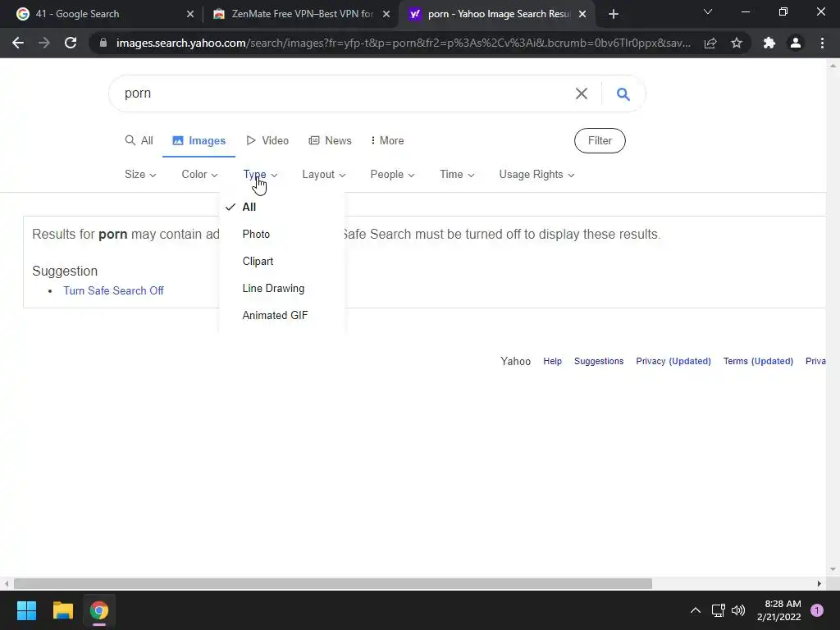Expand the People filter dropdown

pos(392,175)
